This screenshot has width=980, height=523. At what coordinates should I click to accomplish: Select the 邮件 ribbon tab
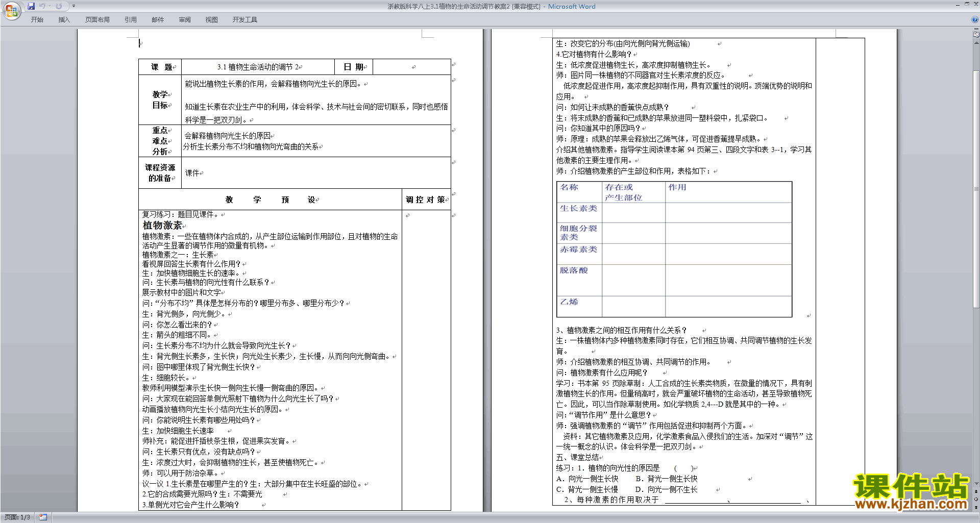[x=158, y=19]
